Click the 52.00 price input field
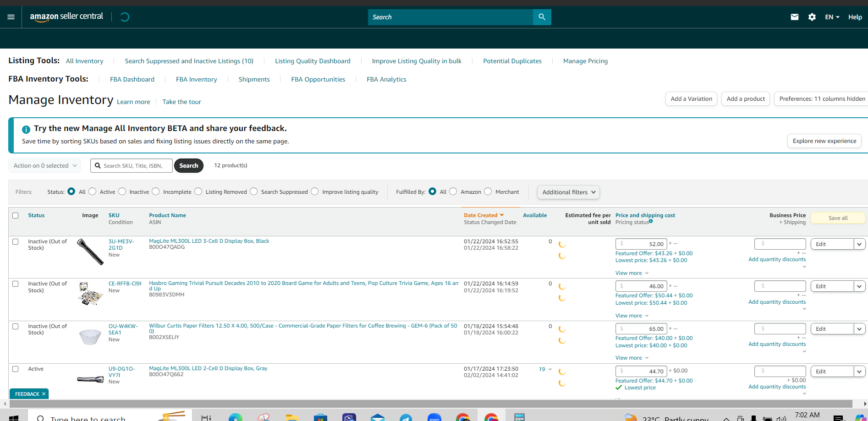This screenshot has width=868, height=421. click(x=641, y=244)
